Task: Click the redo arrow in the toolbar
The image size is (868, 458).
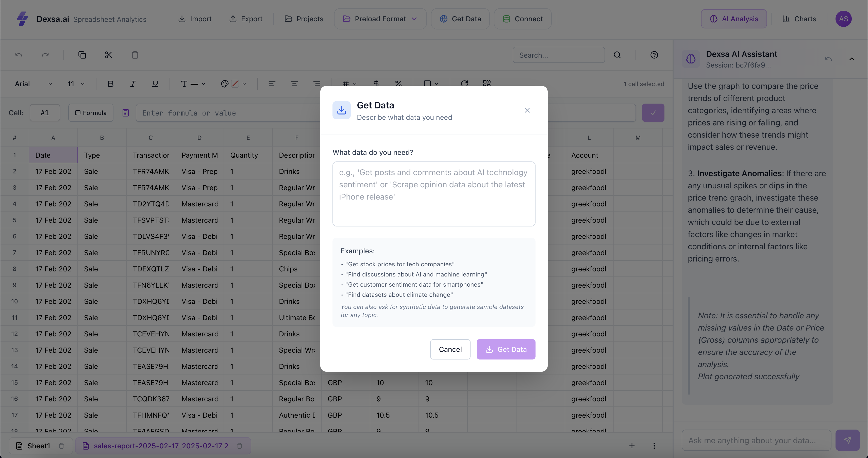Action: tap(45, 55)
